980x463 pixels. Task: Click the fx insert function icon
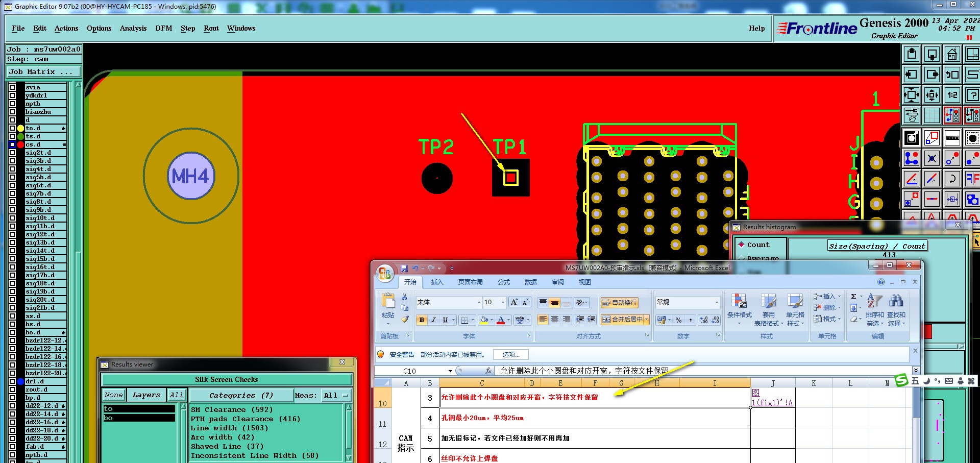click(x=488, y=371)
